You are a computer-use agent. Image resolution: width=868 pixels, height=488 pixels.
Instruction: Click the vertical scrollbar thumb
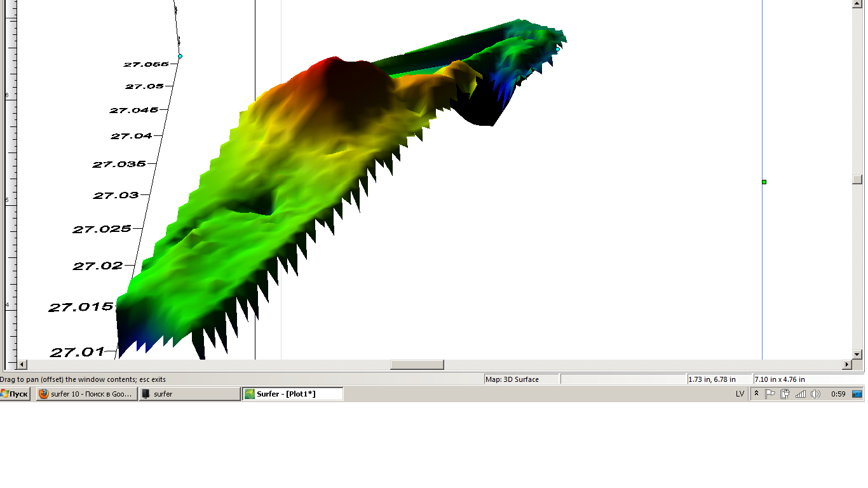857,180
